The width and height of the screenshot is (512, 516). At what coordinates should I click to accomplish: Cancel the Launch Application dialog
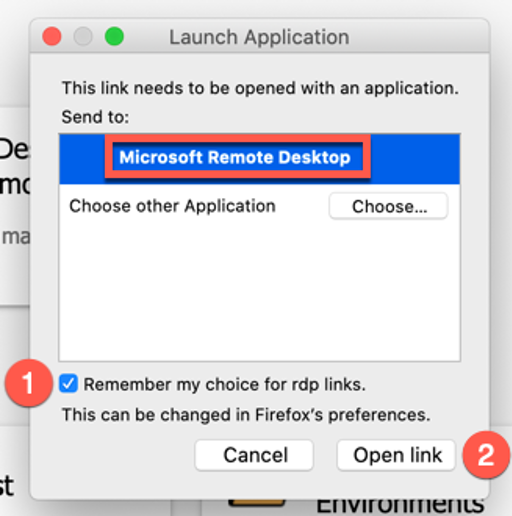(254, 455)
